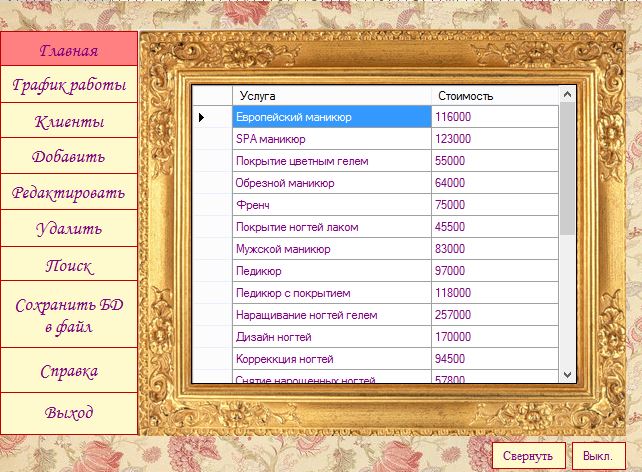The height and width of the screenshot is (472, 642).
Task: Select the Педикюр service cell
Action: tap(332, 271)
